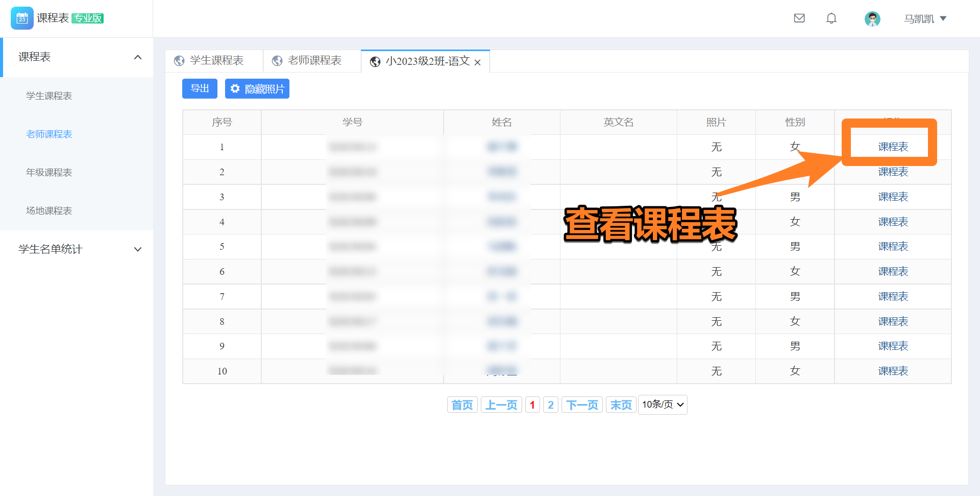
Task: Click the 性别 column header
Action: point(795,123)
